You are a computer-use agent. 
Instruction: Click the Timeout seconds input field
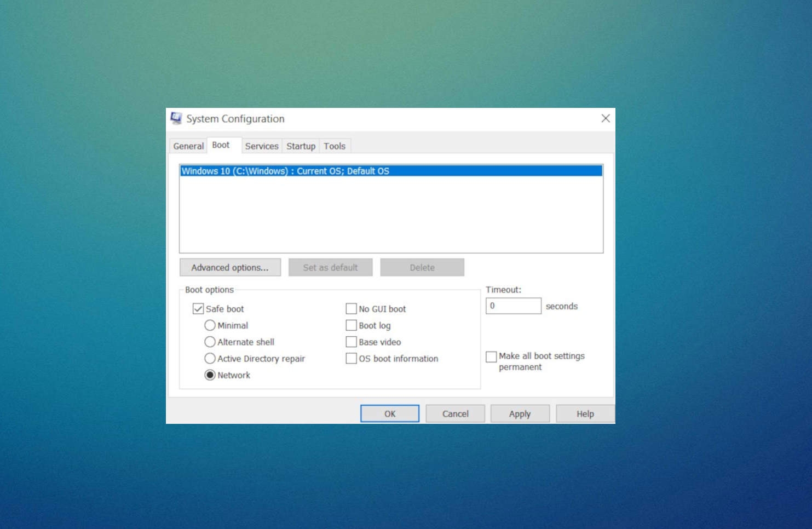click(514, 306)
